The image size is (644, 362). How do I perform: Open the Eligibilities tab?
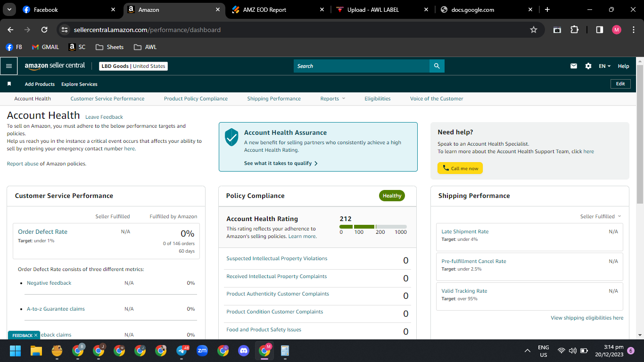[378, 99]
